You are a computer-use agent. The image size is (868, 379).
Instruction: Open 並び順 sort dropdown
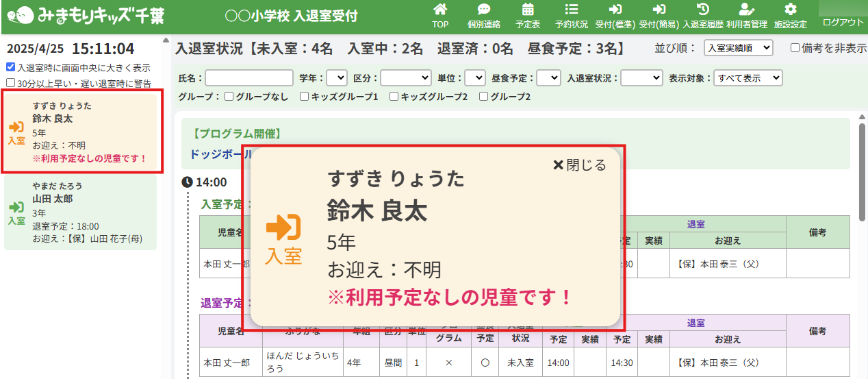coord(738,48)
